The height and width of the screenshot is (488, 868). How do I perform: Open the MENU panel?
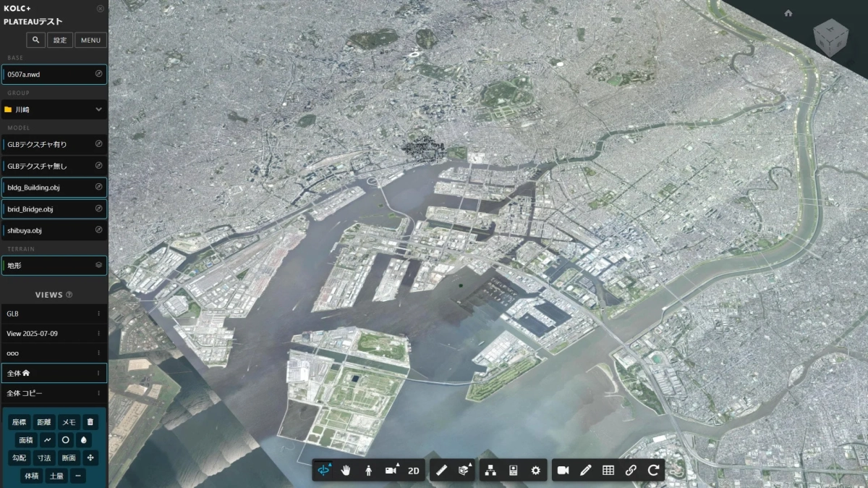(x=90, y=40)
